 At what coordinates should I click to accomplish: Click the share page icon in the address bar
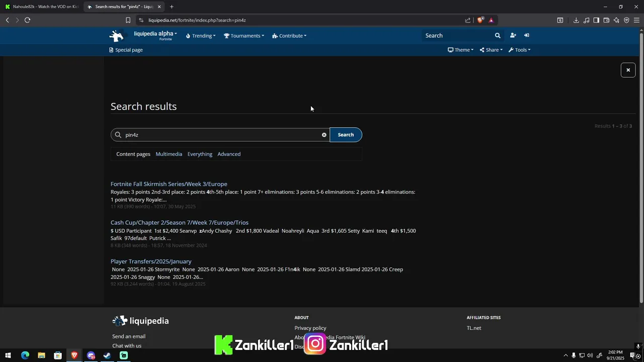pos(467,20)
